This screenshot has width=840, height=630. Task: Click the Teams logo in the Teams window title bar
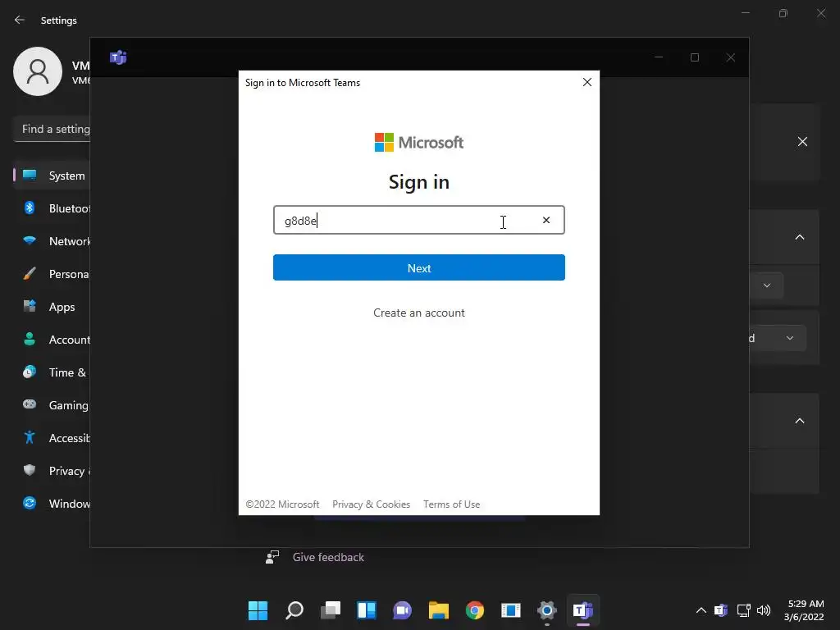(x=118, y=57)
